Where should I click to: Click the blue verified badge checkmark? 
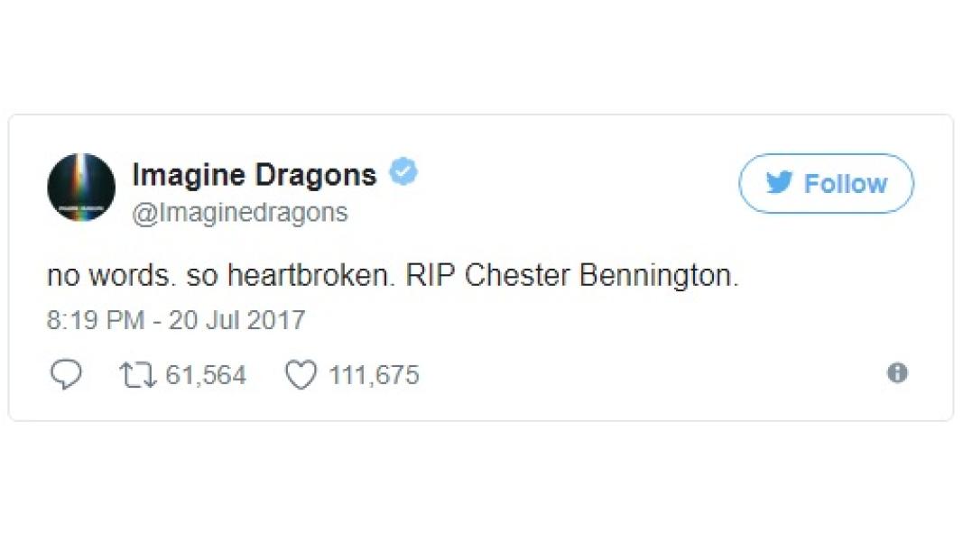403,171
